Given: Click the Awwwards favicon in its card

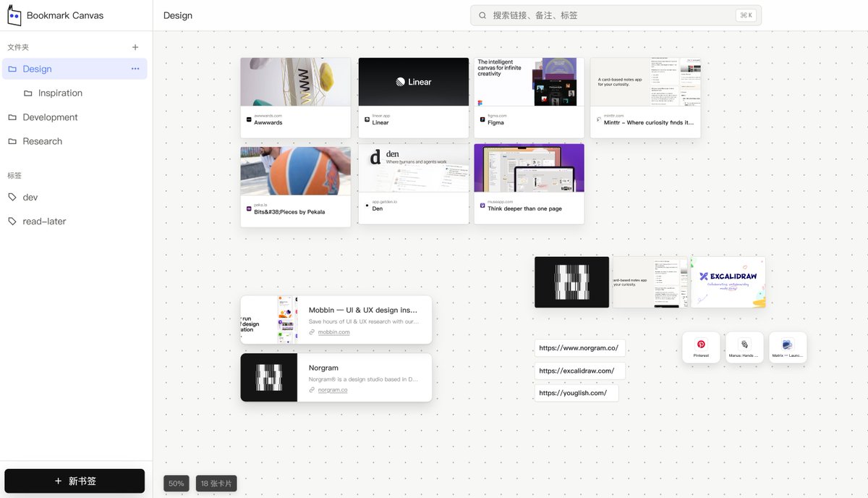Looking at the screenshot, I should pyautogui.click(x=249, y=119).
